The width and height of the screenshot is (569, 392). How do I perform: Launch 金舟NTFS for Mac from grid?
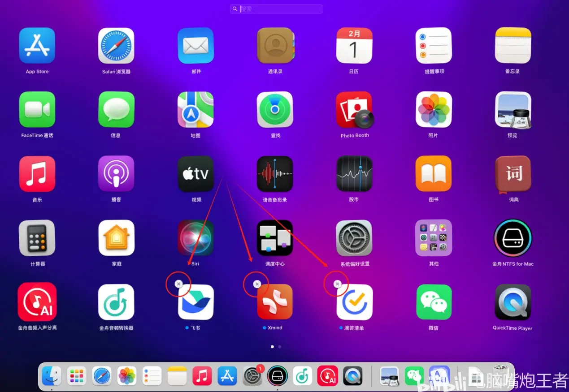513,238
